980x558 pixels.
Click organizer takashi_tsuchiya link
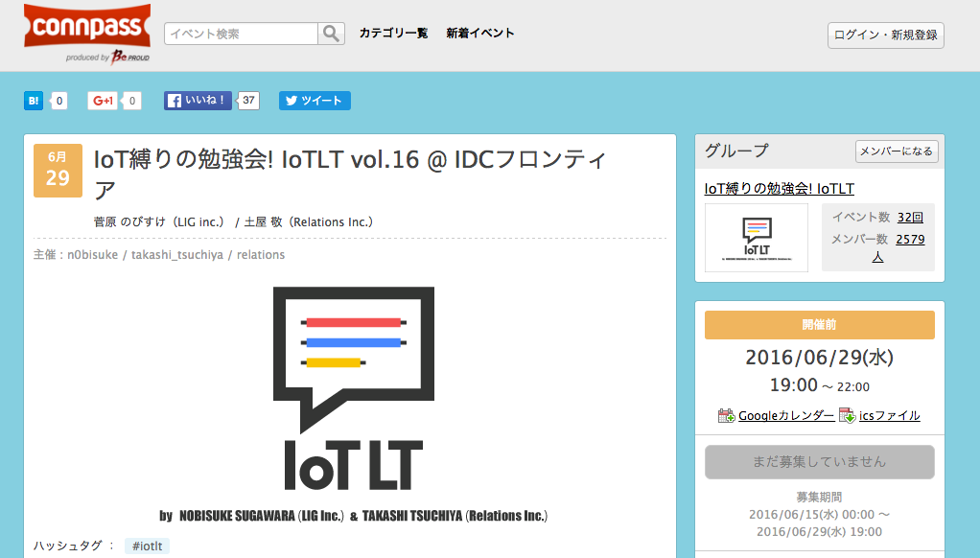(x=176, y=255)
